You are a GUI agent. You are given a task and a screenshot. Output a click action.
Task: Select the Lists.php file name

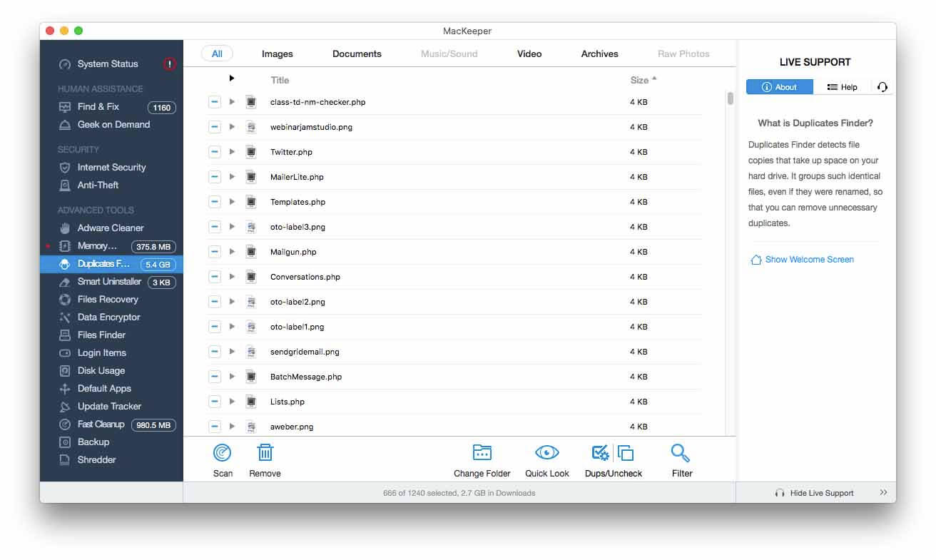point(288,402)
